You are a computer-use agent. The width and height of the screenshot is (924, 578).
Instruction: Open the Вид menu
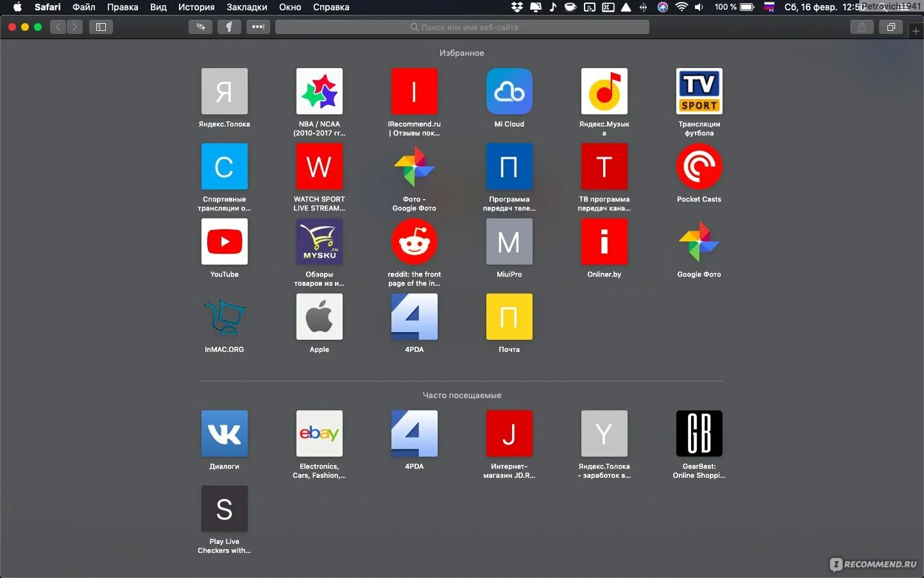pyautogui.click(x=158, y=7)
